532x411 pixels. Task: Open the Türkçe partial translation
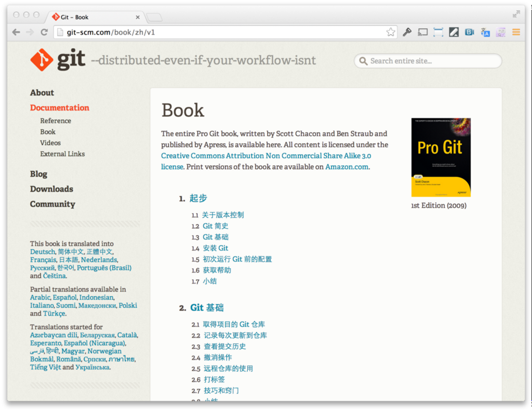[54, 313]
